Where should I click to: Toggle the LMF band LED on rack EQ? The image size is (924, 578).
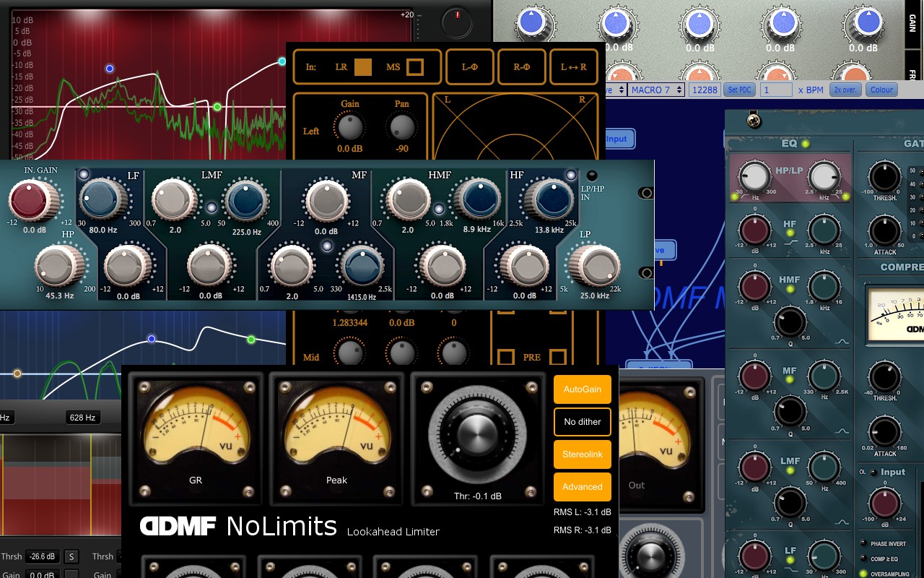click(212, 208)
